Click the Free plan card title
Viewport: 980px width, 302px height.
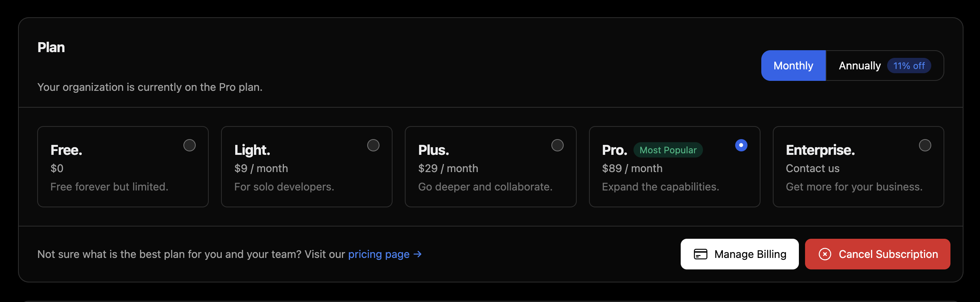pos(66,150)
